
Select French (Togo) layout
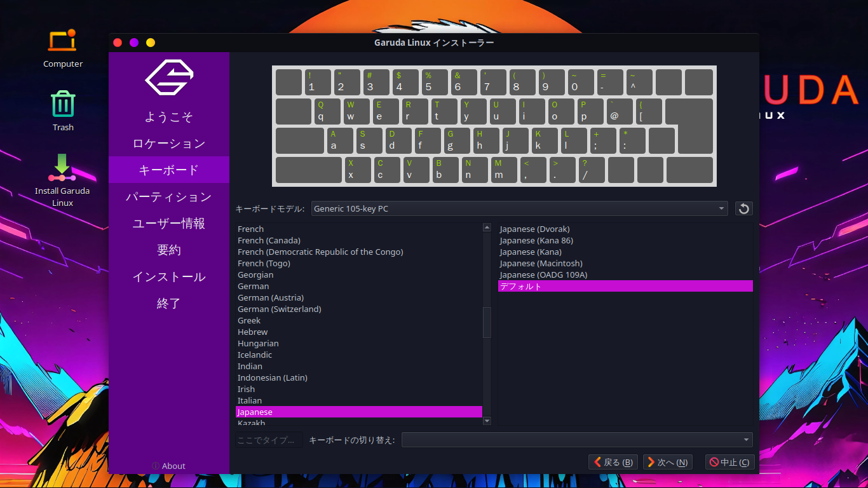(x=359, y=263)
